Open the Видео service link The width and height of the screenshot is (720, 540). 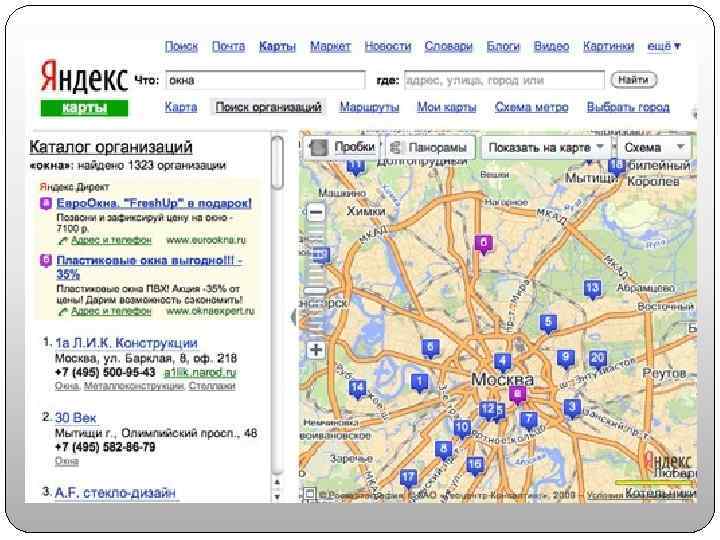point(551,46)
